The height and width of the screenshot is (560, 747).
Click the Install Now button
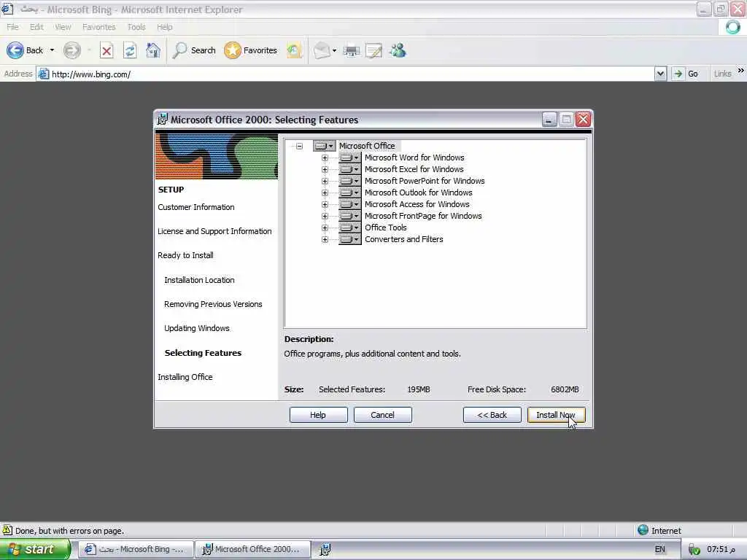(556, 415)
